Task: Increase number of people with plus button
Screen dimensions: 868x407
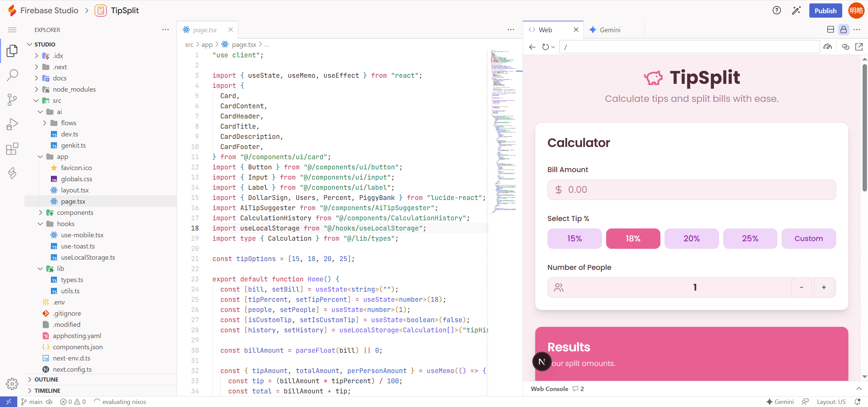Action: [x=824, y=288]
